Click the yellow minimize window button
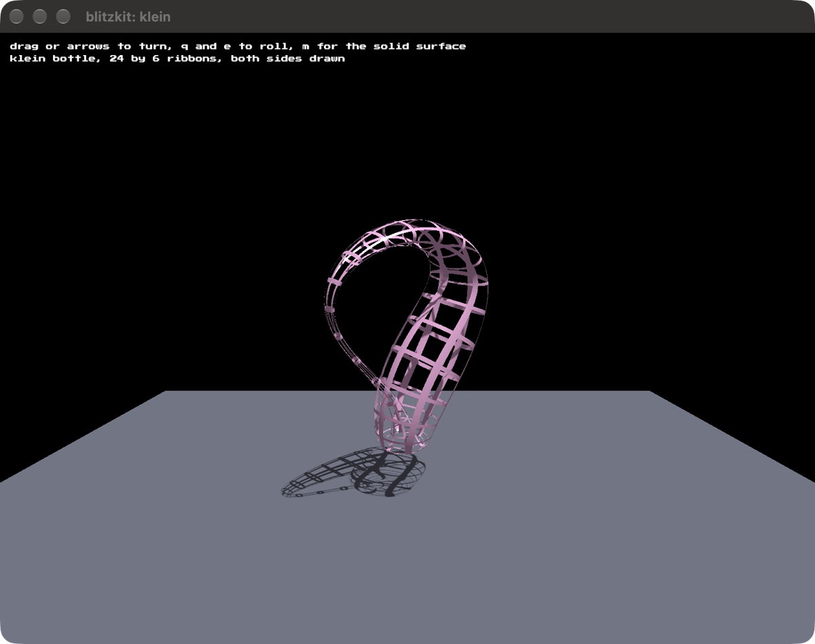The width and height of the screenshot is (815, 644). pyautogui.click(x=40, y=16)
